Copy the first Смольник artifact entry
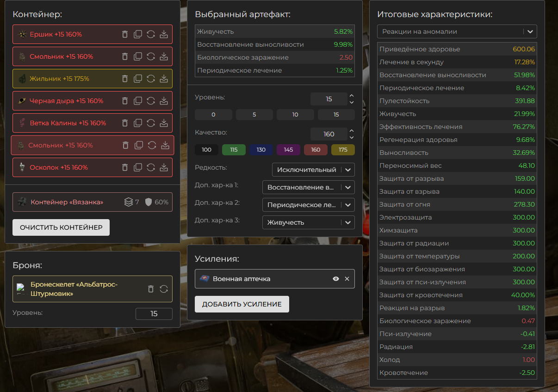 pos(137,56)
